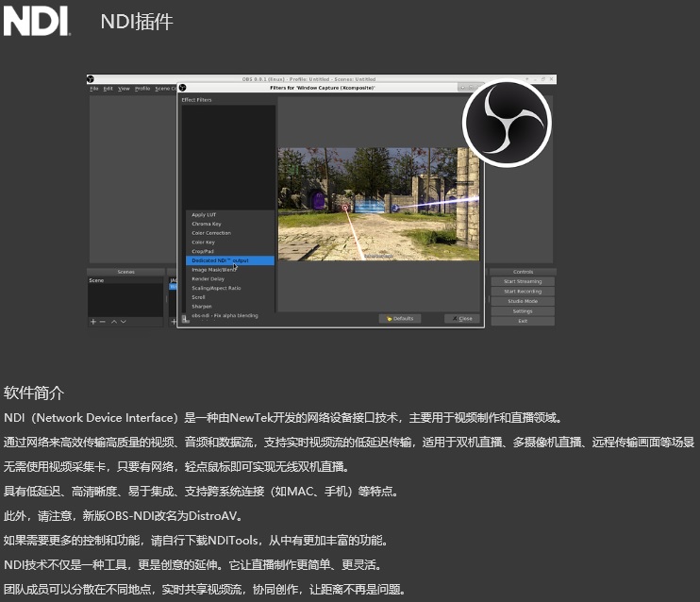Choose Scaling/Aspect Ratio filter entry
Image resolution: width=700 pixels, height=602 pixels.
(230, 288)
